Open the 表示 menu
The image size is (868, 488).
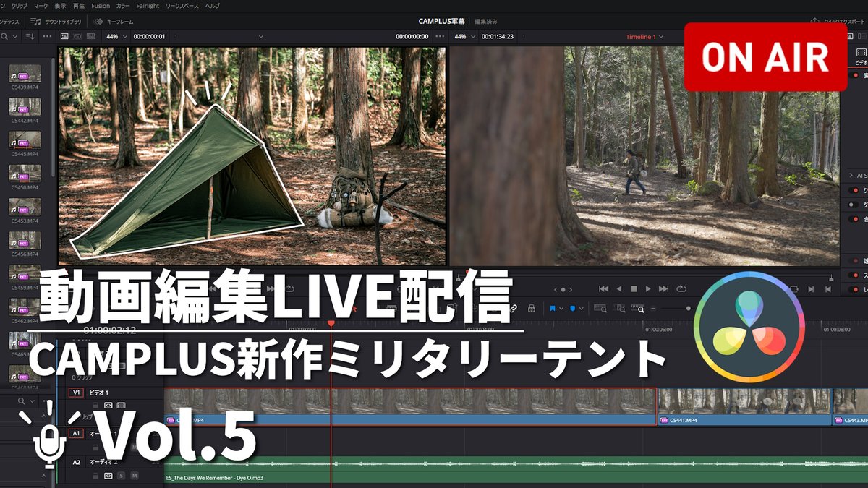click(x=60, y=6)
